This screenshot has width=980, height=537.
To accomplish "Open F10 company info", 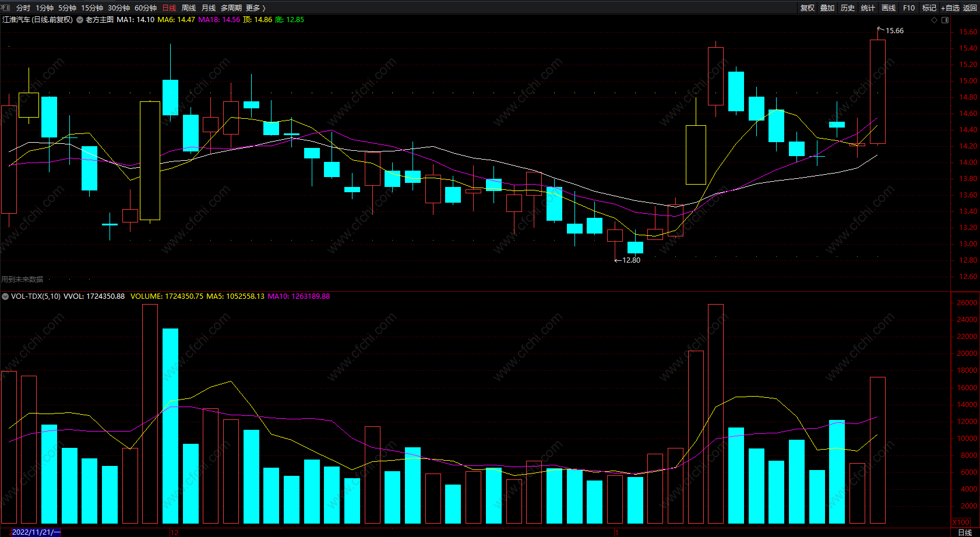I will (909, 8).
